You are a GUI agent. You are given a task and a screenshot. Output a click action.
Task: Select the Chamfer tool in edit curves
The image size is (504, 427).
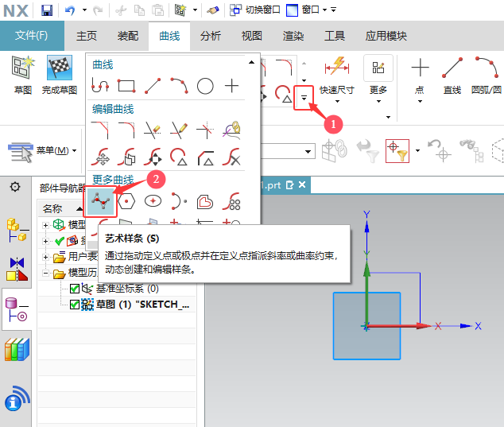[x=100, y=130]
